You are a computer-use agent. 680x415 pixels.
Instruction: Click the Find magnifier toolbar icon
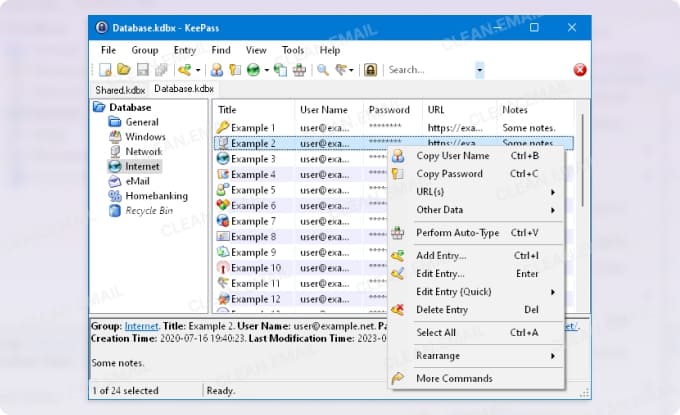click(323, 70)
